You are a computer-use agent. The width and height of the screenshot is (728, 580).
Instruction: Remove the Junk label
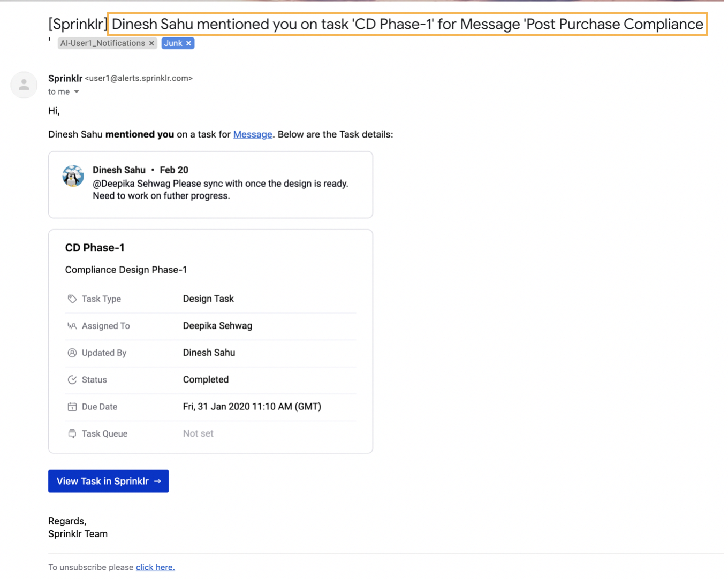pos(188,43)
